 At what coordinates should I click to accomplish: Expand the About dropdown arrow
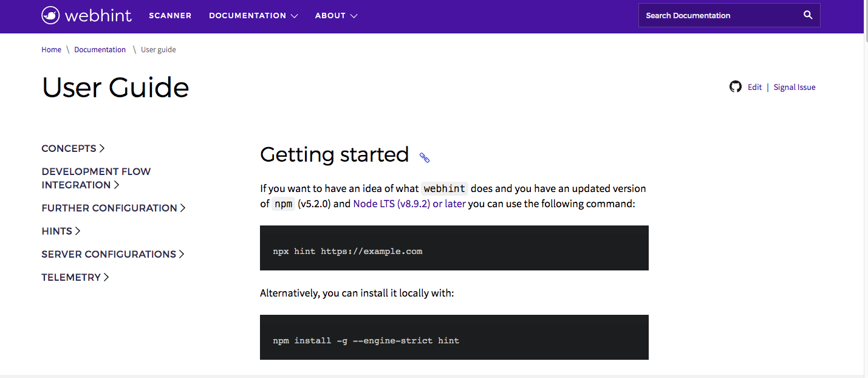354,16
